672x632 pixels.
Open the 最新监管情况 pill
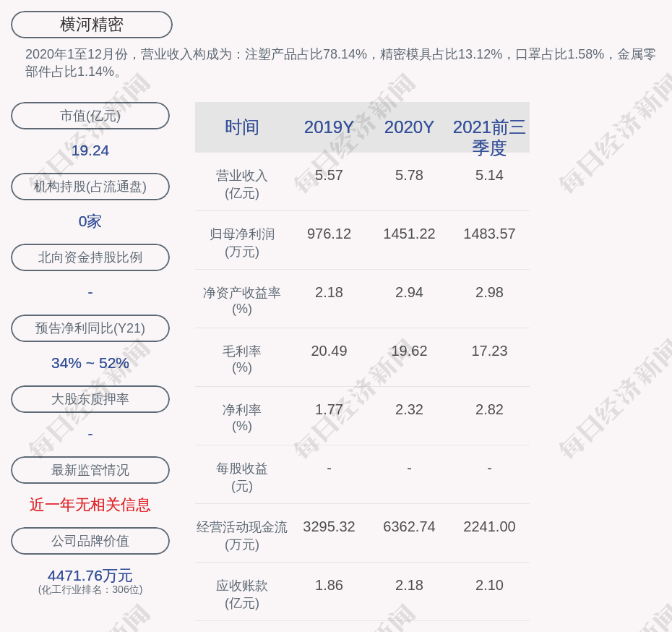90,470
